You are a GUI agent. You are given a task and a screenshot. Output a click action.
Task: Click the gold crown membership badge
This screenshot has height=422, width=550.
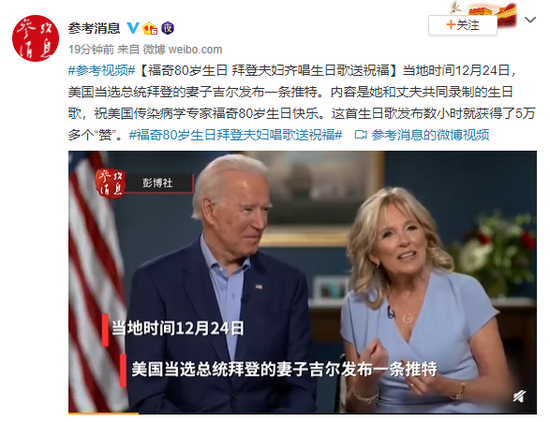(x=150, y=28)
